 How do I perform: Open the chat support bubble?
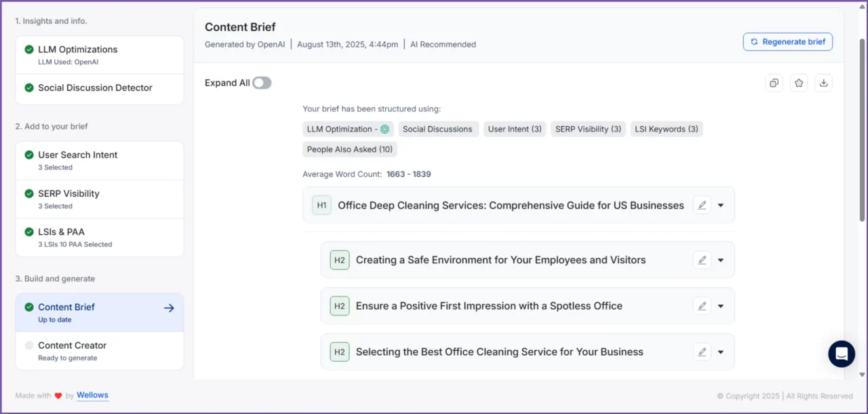click(x=842, y=354)
